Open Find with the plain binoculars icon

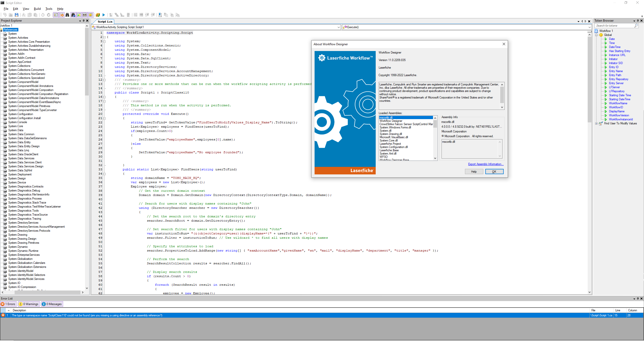pos(67,15)
